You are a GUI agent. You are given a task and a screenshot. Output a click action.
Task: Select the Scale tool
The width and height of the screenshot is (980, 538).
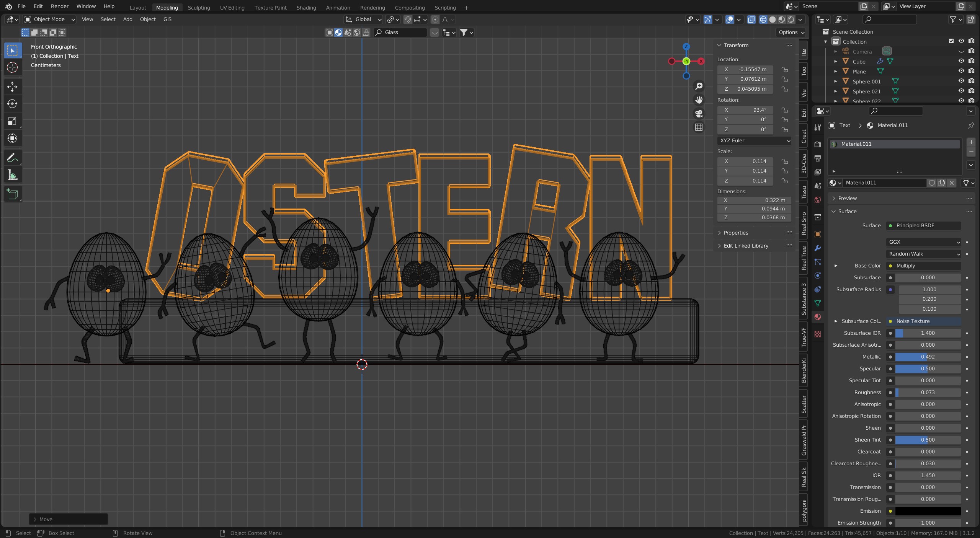pyautogui.click(x=12, y=121)
